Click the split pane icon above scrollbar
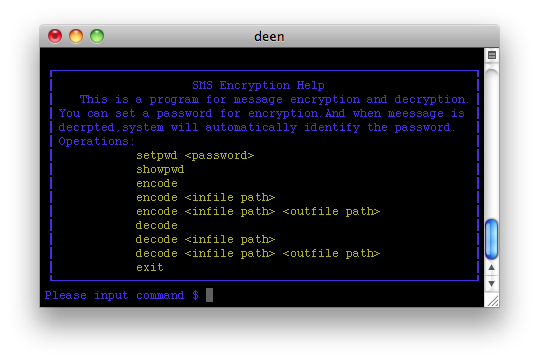Screen dimensions: 539x362 click(x=492, y=55)
